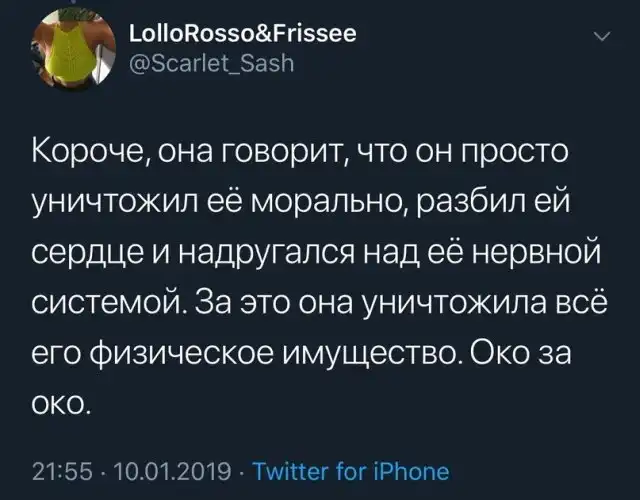Click the profile avatar picture
Screen dimensions: 640x500
coord(67,52)
